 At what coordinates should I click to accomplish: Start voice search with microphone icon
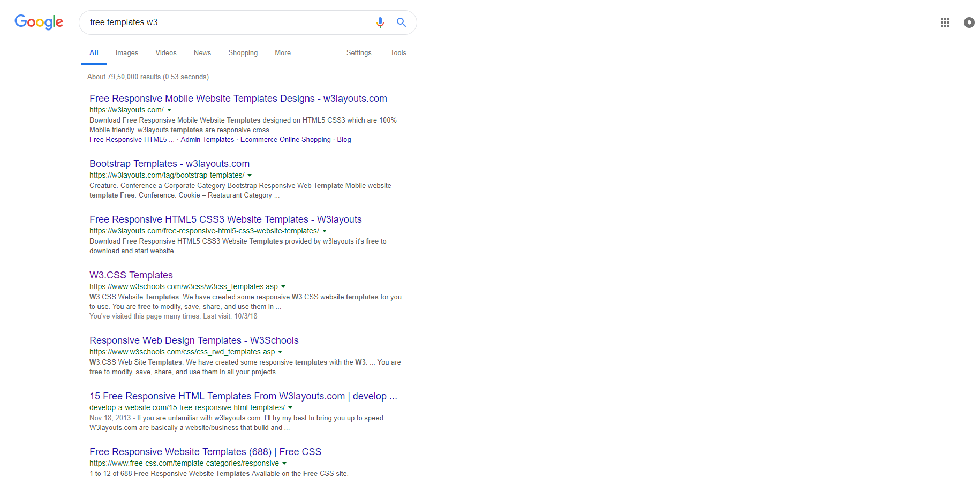380,22
